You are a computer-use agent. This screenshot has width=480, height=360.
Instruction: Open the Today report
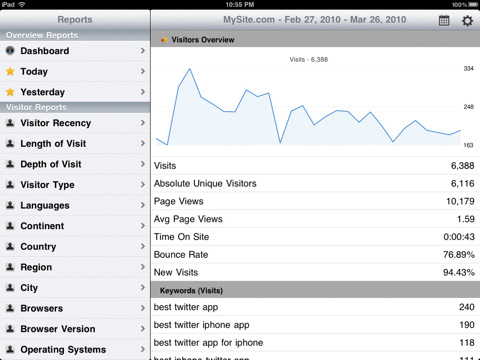(75, 71)
